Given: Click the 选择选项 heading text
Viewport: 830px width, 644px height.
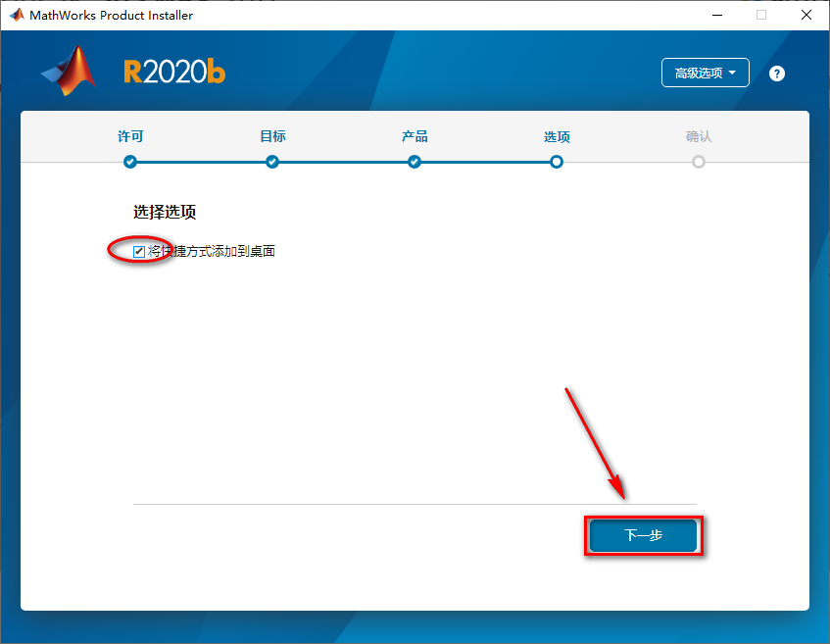Looking at the screenshot, I should pos(165,212).
